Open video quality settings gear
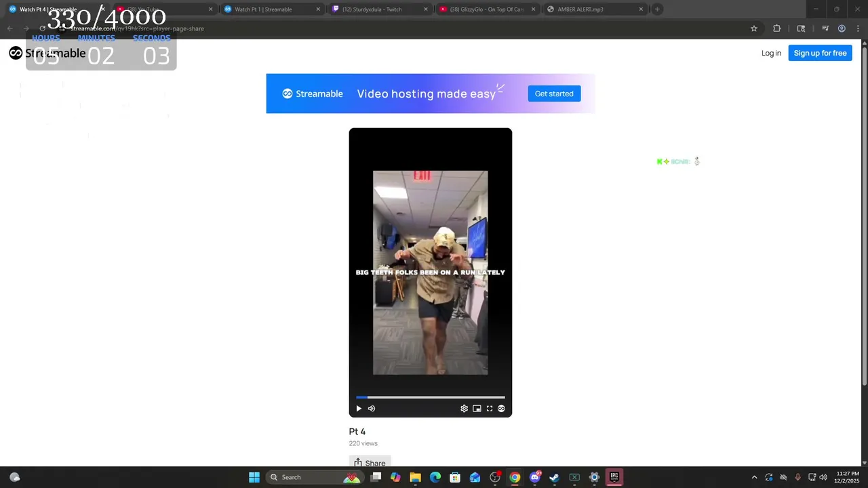Viewport: 868px width, 488px height. point(464,409)
